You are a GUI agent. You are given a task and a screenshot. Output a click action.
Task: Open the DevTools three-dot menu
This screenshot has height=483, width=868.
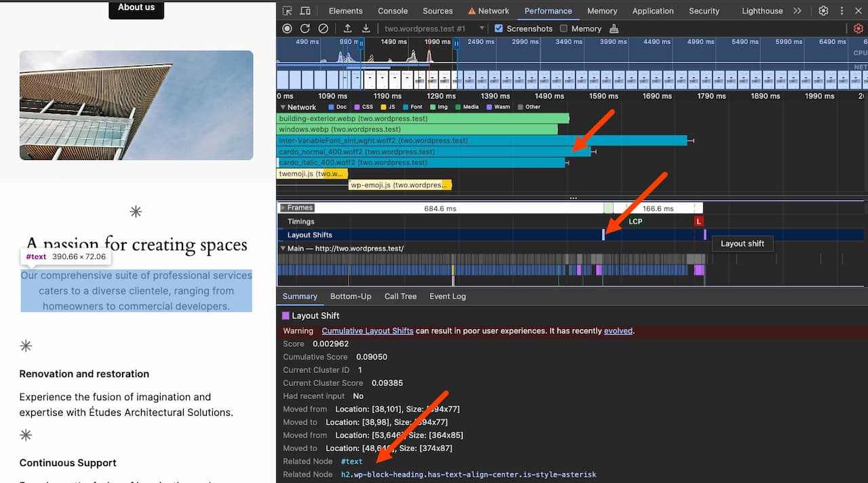pos(840,11)
